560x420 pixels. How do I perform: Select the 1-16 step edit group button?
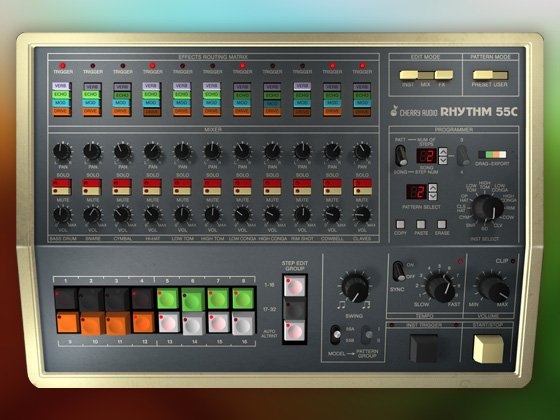pyautogui.click(x=295, y=286)
